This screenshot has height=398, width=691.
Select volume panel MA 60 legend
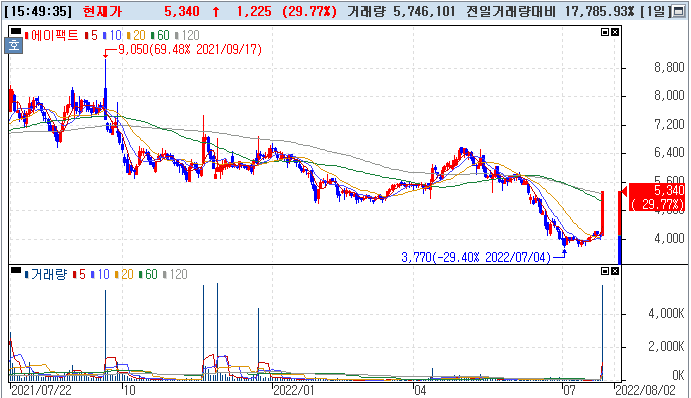click(148, 274)
